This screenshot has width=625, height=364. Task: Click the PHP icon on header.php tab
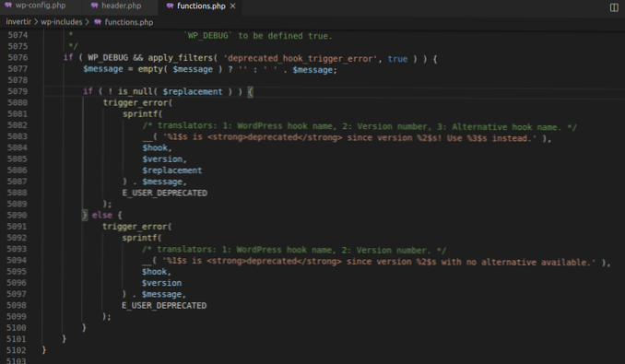point(94,6)
